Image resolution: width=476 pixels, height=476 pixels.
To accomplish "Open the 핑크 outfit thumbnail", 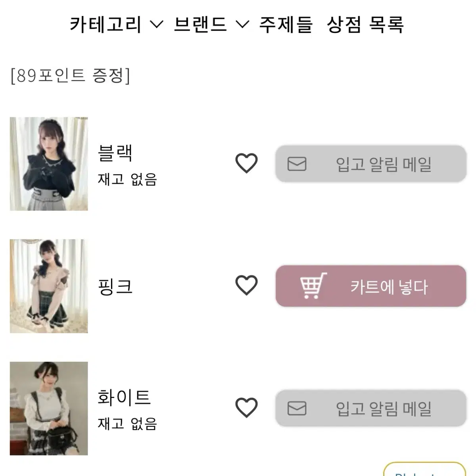I will (49, 286).
